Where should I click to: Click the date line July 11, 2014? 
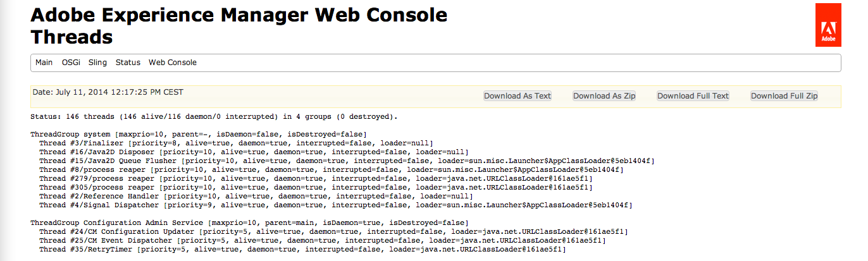pos(108,92)
